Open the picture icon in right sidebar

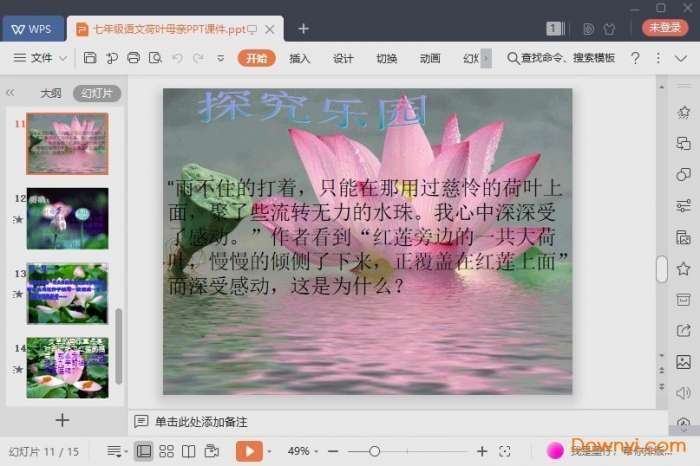tap(683, 362)
